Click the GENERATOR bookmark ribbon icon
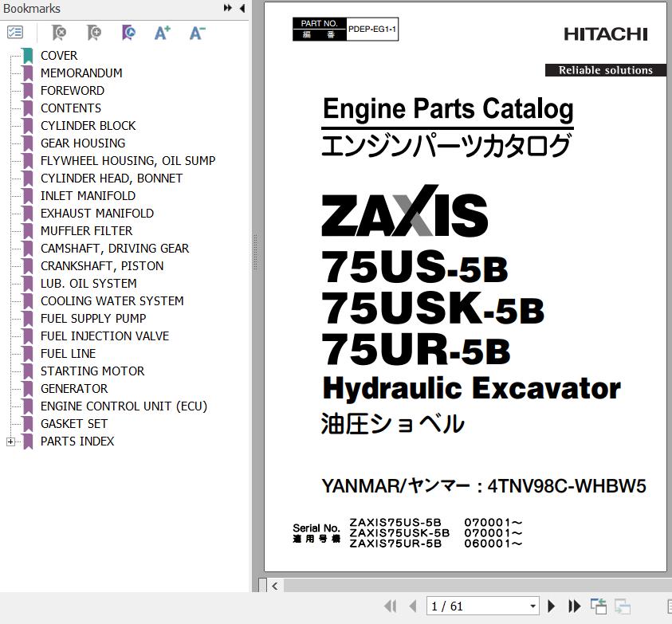 pos(28,389)
